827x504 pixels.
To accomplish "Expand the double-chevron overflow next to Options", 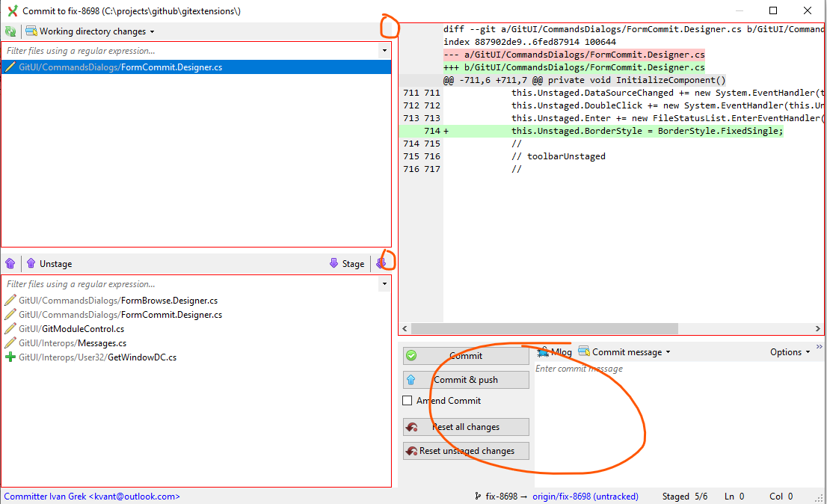I will coord(818,346).
